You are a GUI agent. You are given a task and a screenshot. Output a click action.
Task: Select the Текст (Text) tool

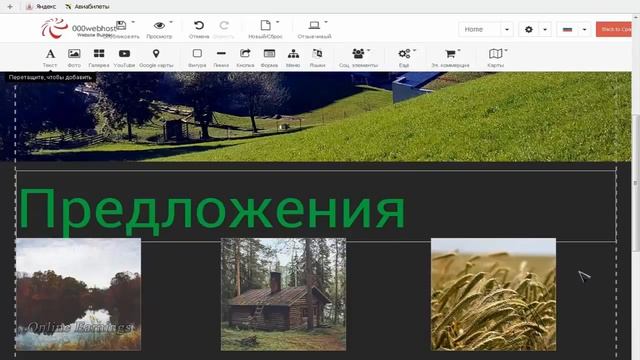[x=50, y=58]
